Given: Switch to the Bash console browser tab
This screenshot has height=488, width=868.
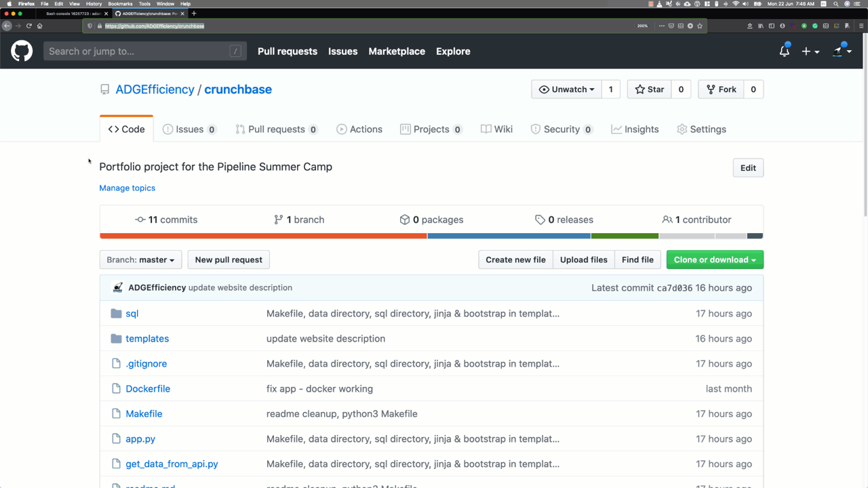Looking at the screenshot, I should click(x=74, y=13).
